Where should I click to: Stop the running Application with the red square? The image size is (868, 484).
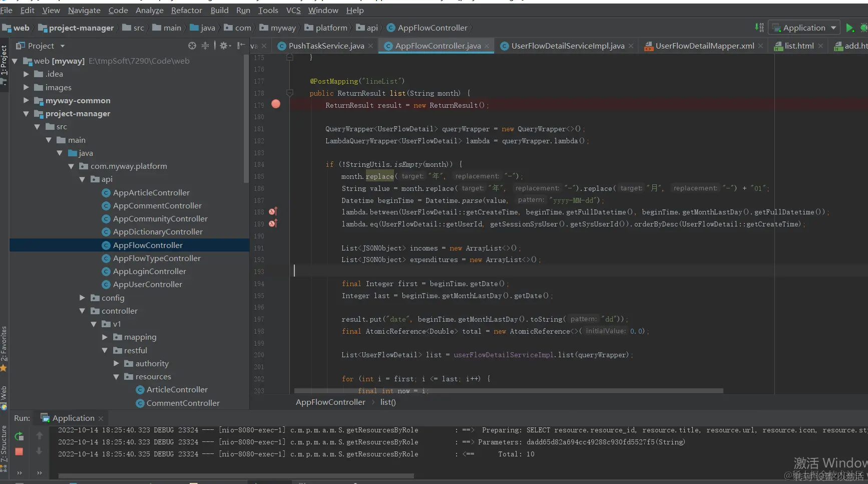pos(19,451)
